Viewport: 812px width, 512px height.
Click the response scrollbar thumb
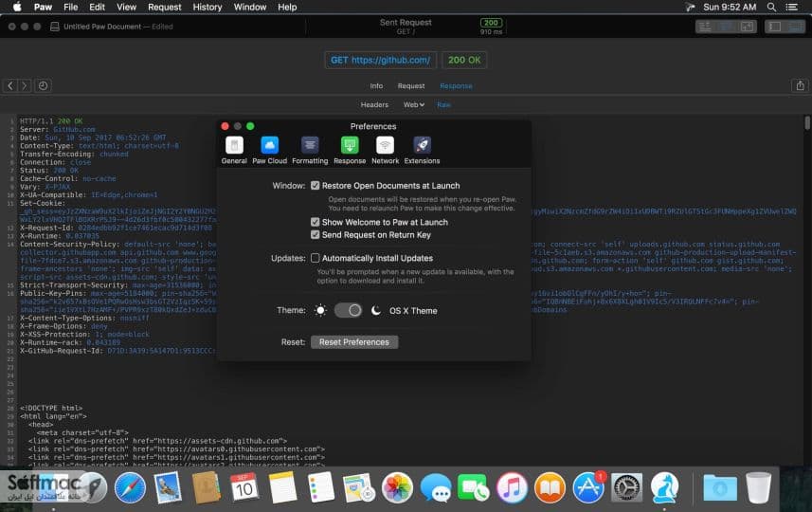click(807, 123)
